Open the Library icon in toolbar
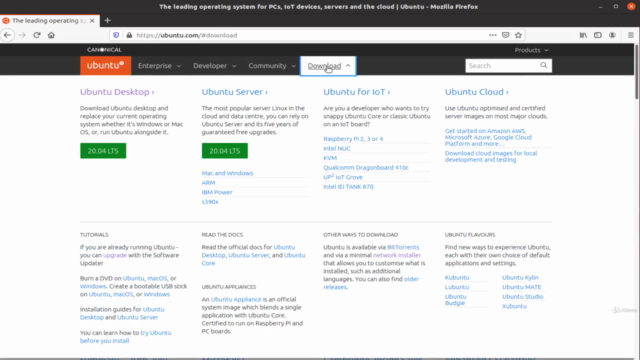 pyautogui.click(x=583, y=35)
